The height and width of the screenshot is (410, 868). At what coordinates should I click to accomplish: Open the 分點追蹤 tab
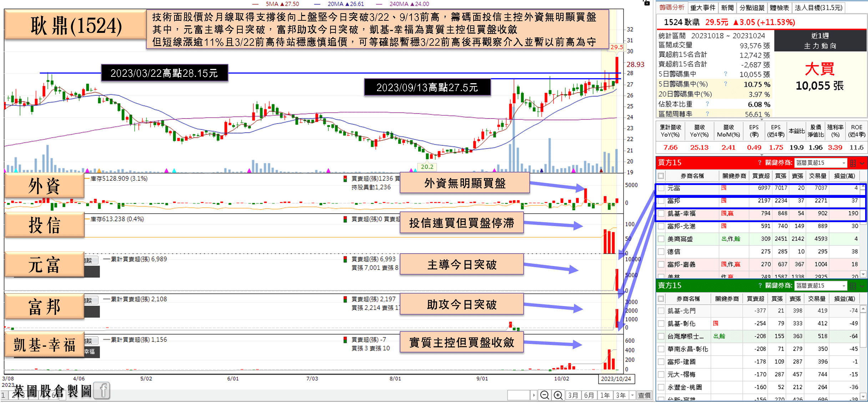pyautogui.click(x=752, y=7)
